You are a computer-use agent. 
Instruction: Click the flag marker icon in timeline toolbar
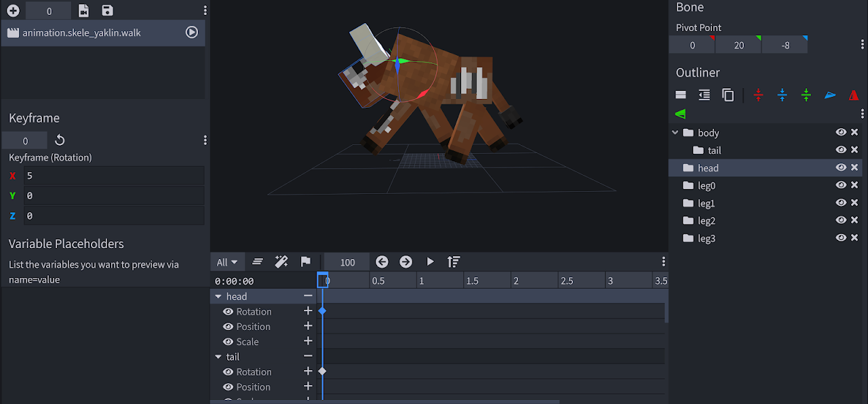tap(305, 262)
